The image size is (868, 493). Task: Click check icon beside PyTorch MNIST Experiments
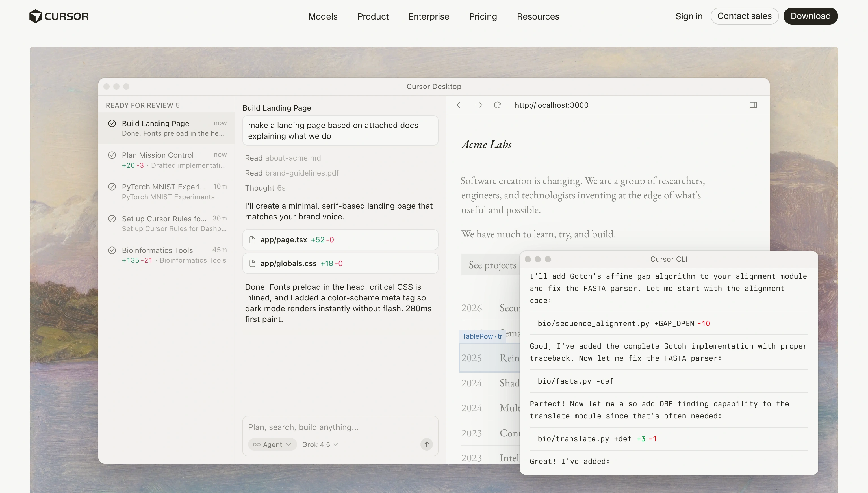coord(112,187)
